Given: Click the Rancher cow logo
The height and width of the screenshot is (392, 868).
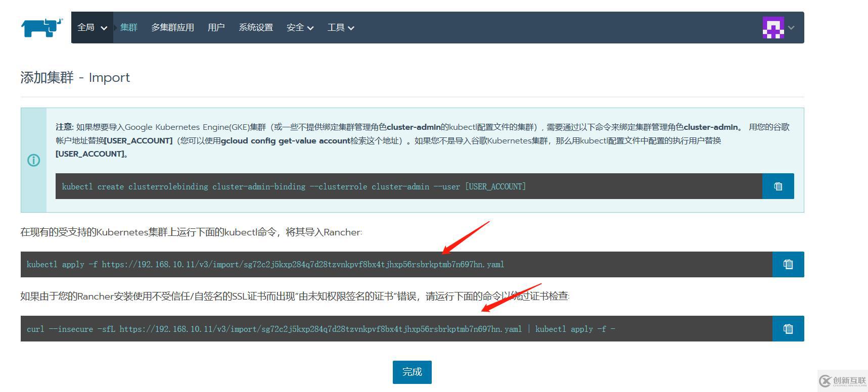Looking at the screenshot, I should click(x=42, y=27).
